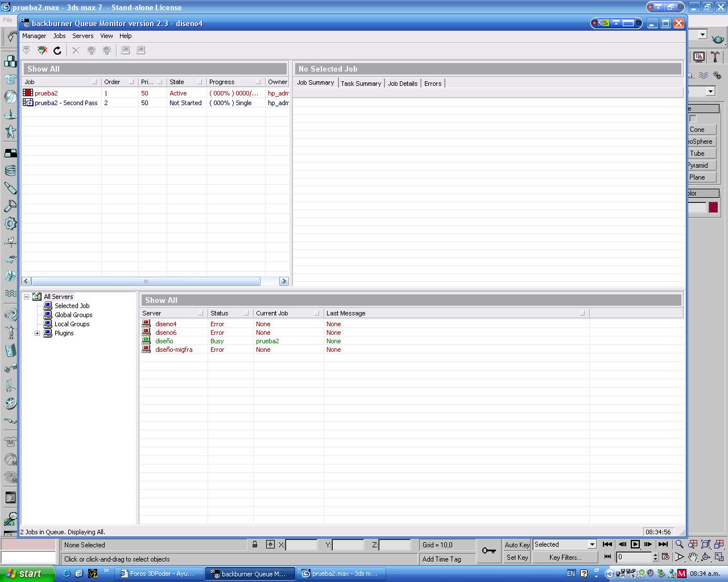Click the current frame spinner arrows
Screen dimensions: 728x582
tap(655, 557)
